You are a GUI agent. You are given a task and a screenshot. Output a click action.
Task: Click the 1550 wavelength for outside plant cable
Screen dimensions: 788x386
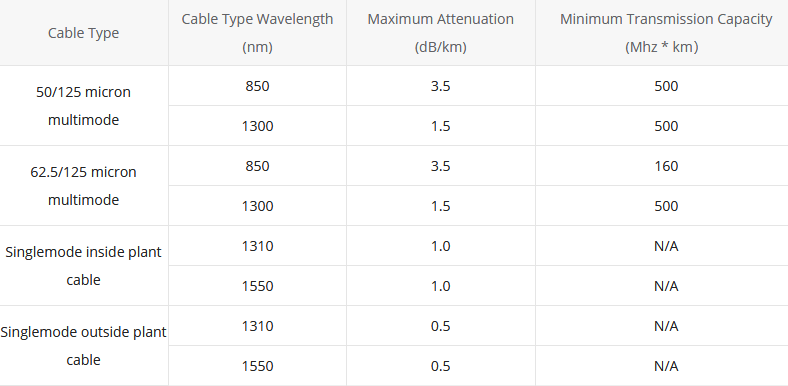[257, 366]
